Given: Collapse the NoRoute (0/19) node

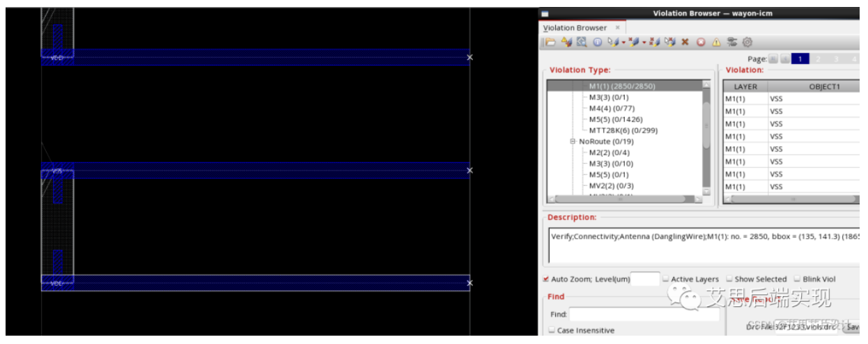Looking at the screenshot, I should [x=573, y=141].
